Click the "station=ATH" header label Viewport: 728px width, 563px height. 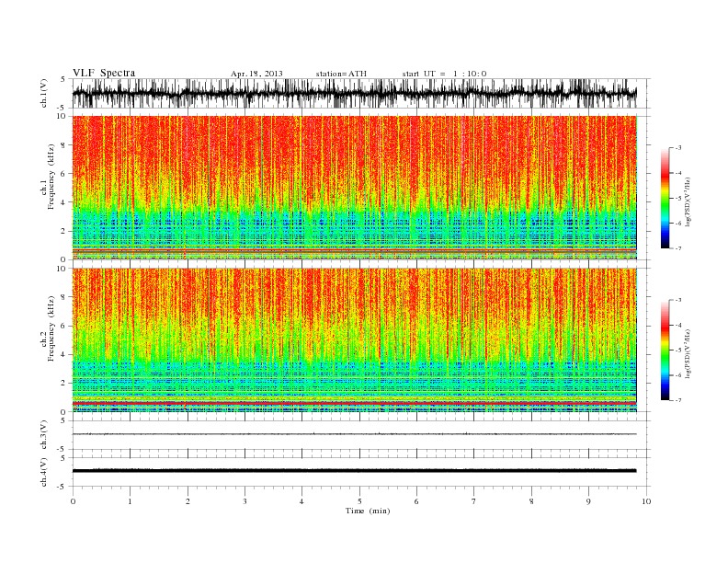click(x=341, y=74)
